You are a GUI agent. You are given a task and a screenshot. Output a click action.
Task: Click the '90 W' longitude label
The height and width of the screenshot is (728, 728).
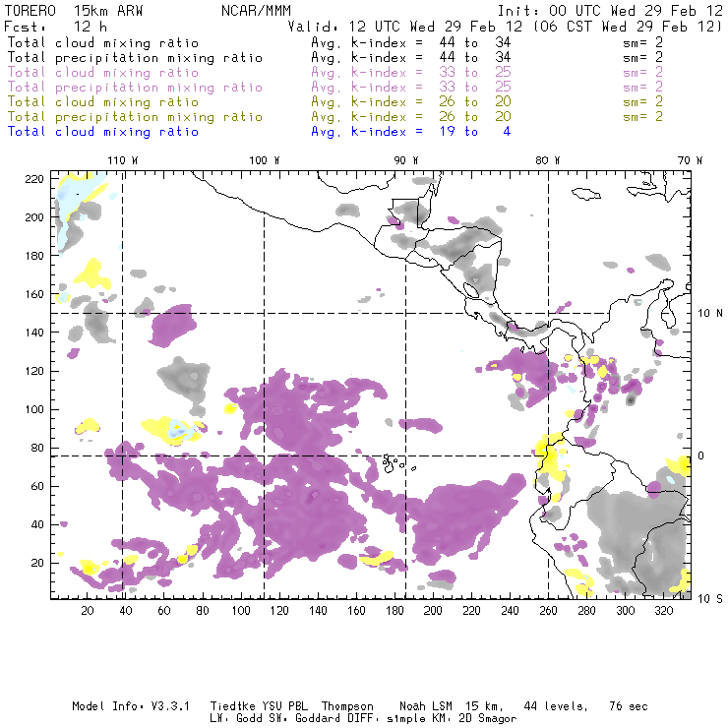pos(405,160)
